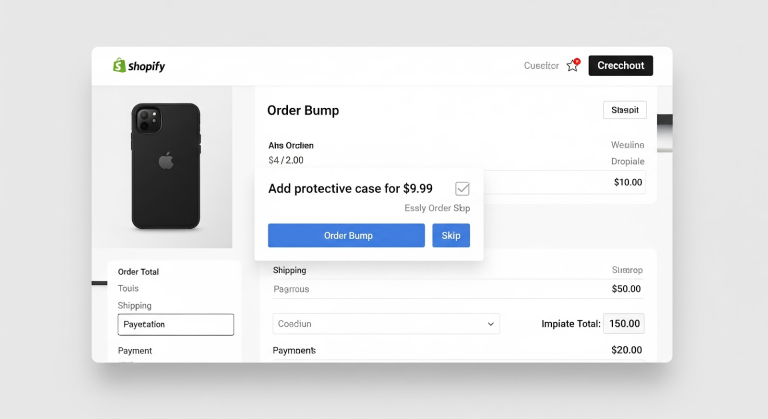Open the star favorites icon with notification
The width and height of the screenshot is (768, 419).
573,66
